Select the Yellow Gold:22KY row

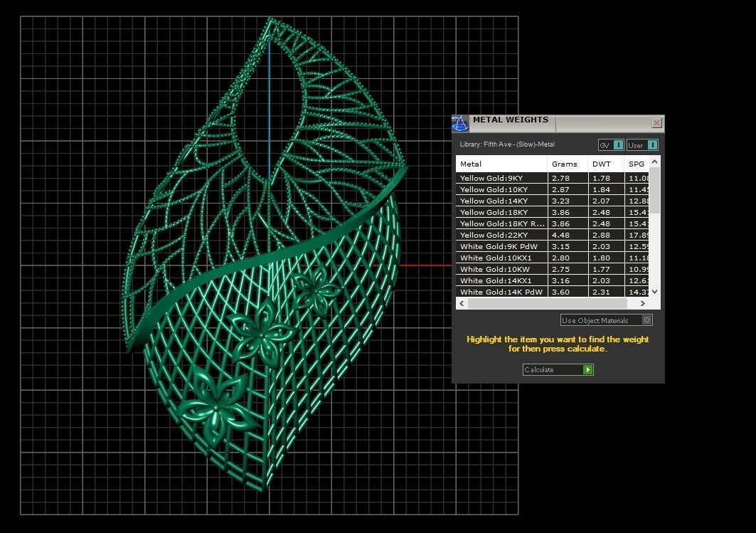552,235
